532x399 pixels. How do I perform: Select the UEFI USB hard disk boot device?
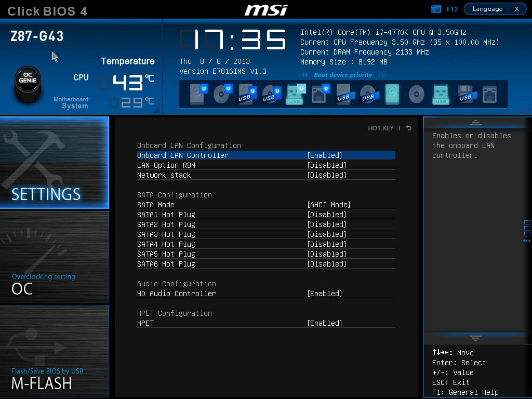(247, 94)
